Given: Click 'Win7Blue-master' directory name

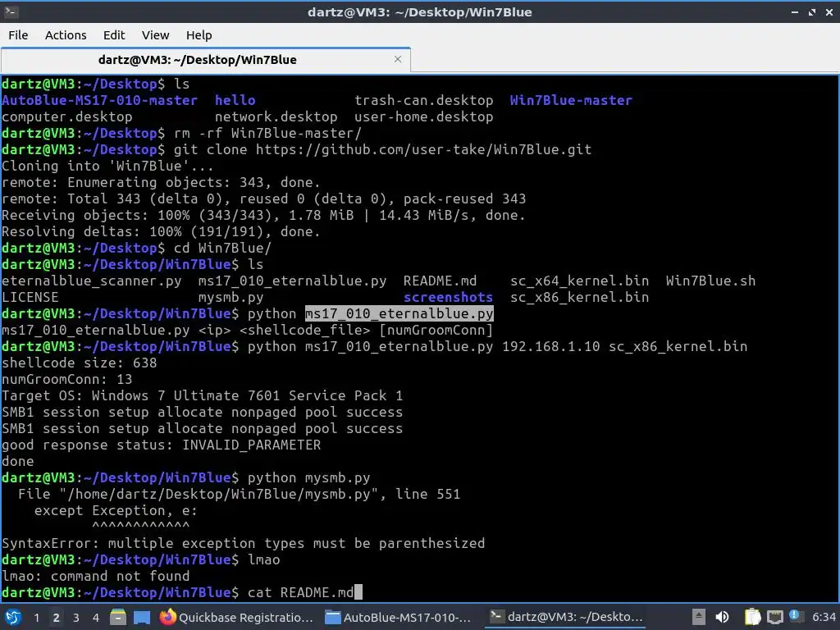Looking at the screenshot, I should coord(571,100).
